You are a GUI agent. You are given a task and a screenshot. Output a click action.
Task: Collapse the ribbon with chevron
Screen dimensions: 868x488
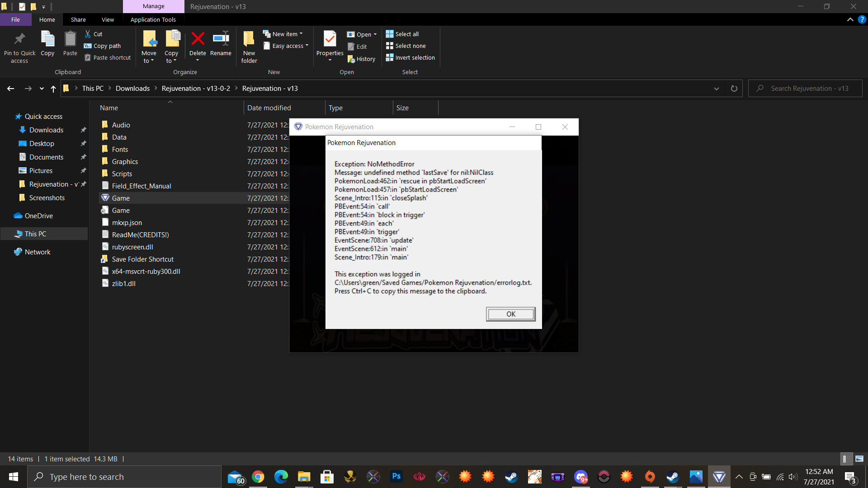[x=850, y=19]
